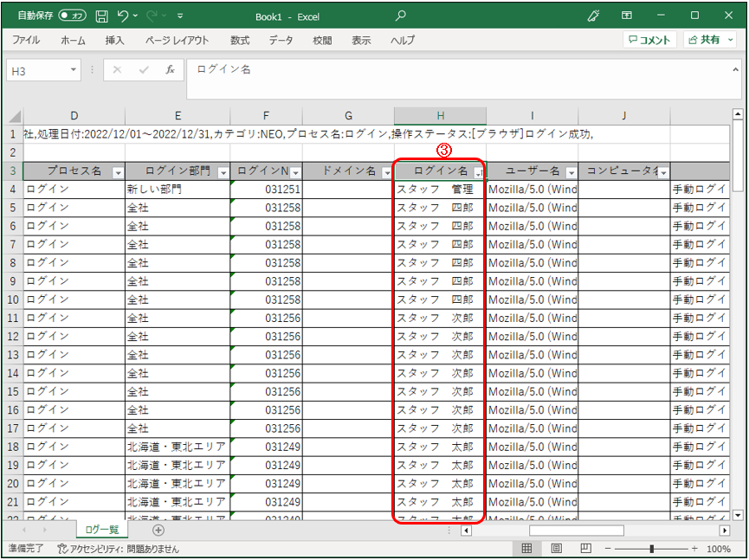
Task: Switch to Page Break Preview icon
Action: point(585,548)
